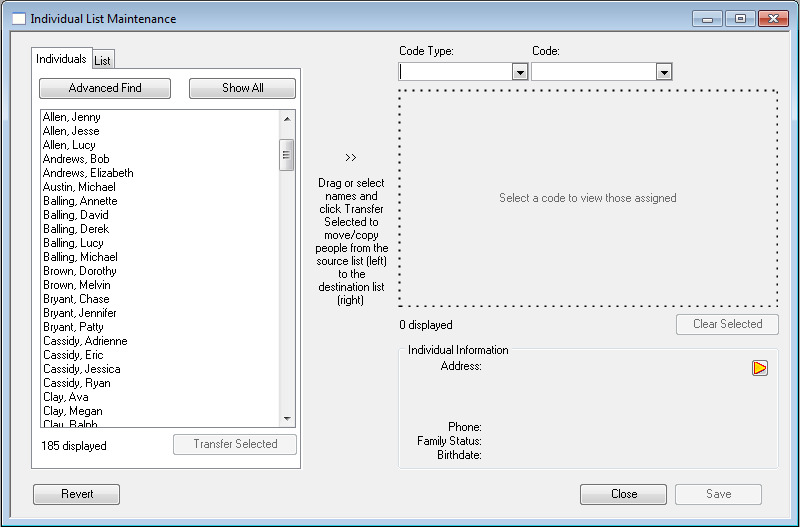Select Allen, Jenny in the list
This screenshot has width=800, height=527.
(72, 117)
